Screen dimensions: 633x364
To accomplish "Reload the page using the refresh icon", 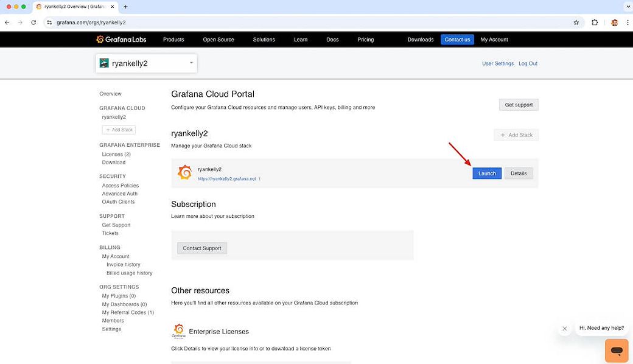I will coord(33,21).
